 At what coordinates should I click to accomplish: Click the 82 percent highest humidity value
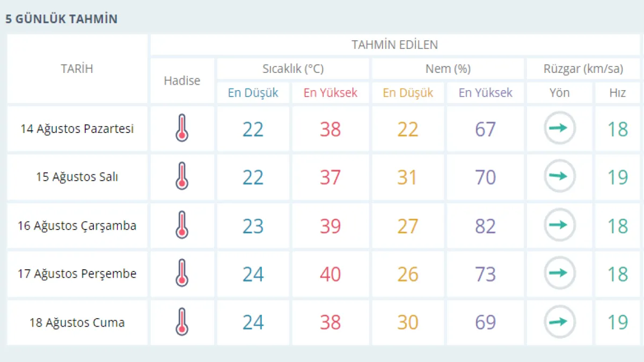click(x=485, y=226)
